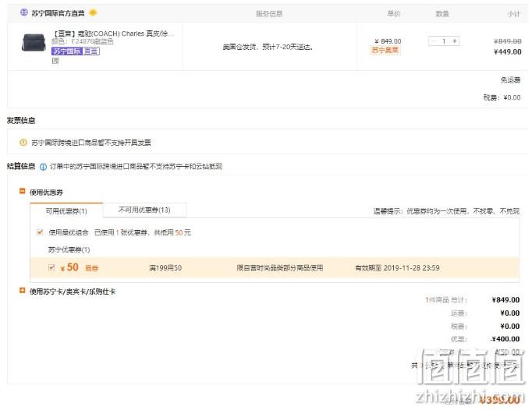Switch to 可用优惠券(1) tab
The width and height of the screenshot is (532, 410).
coord(66,211)
